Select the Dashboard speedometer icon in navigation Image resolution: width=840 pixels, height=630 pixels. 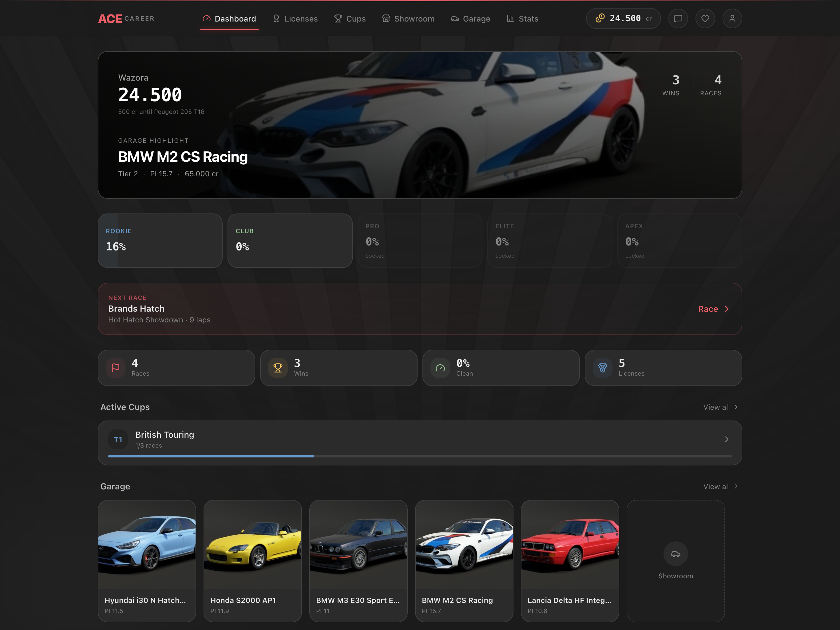coord(207,18)
